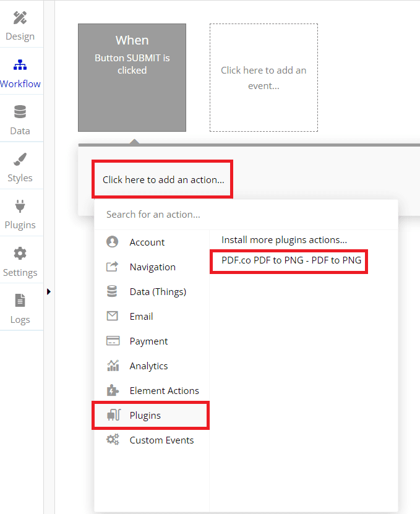Click the Account person icon

pyautogui.click(x=112, y=242)
